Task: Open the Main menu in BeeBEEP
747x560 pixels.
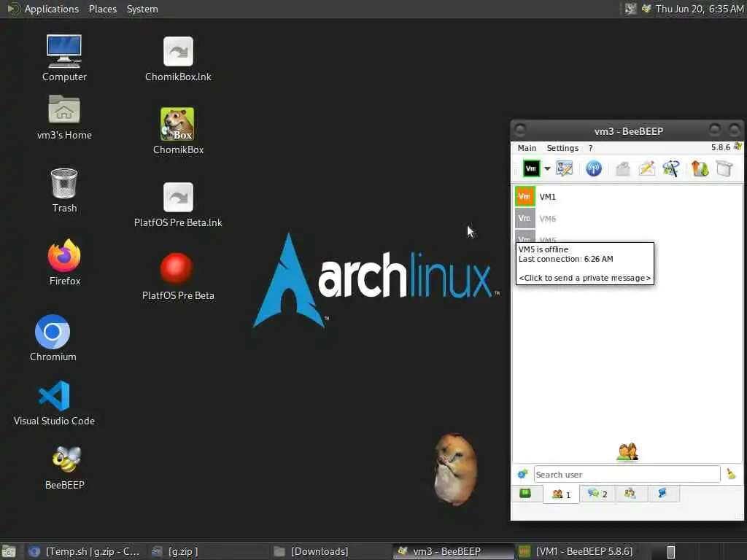Action: [x=527, y=148]
